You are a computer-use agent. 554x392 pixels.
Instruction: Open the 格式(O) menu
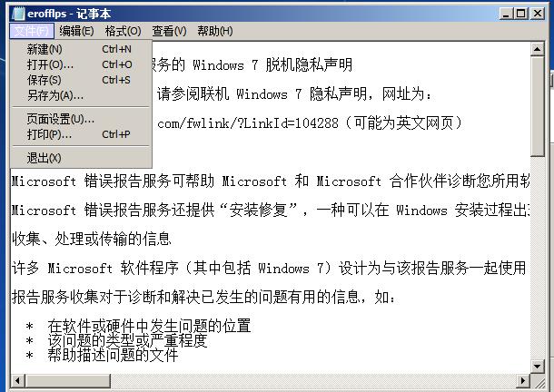coord(123,31)
